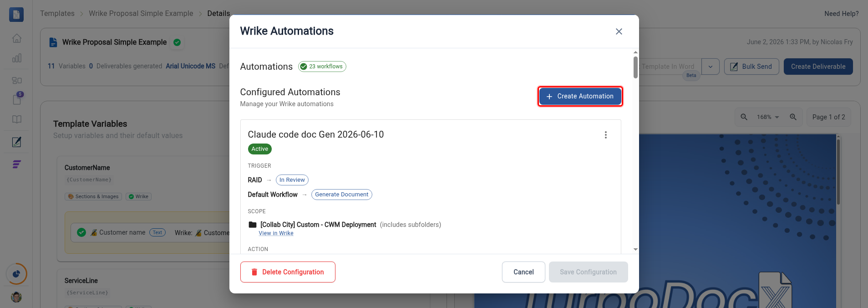The width and height of the screenshot is (868, 308).
Task: Click the Text type chip for Customer name
Action: coord(157,232)
